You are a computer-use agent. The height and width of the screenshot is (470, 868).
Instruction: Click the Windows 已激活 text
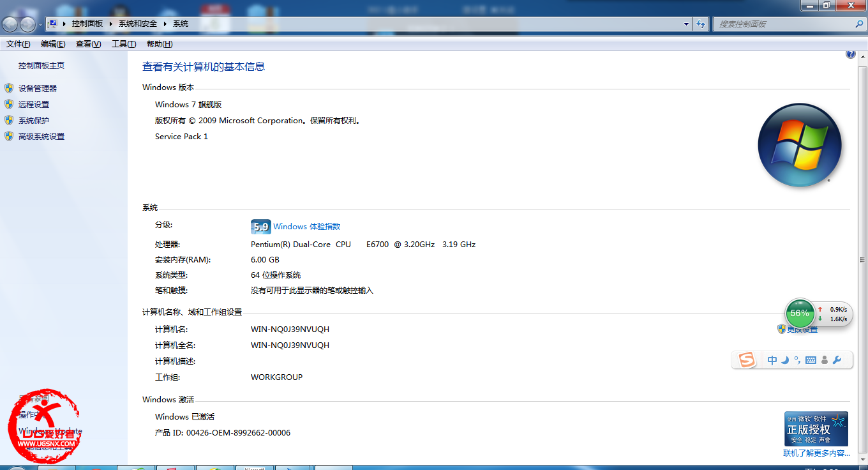pyautogui.click(x=184, y=416)
